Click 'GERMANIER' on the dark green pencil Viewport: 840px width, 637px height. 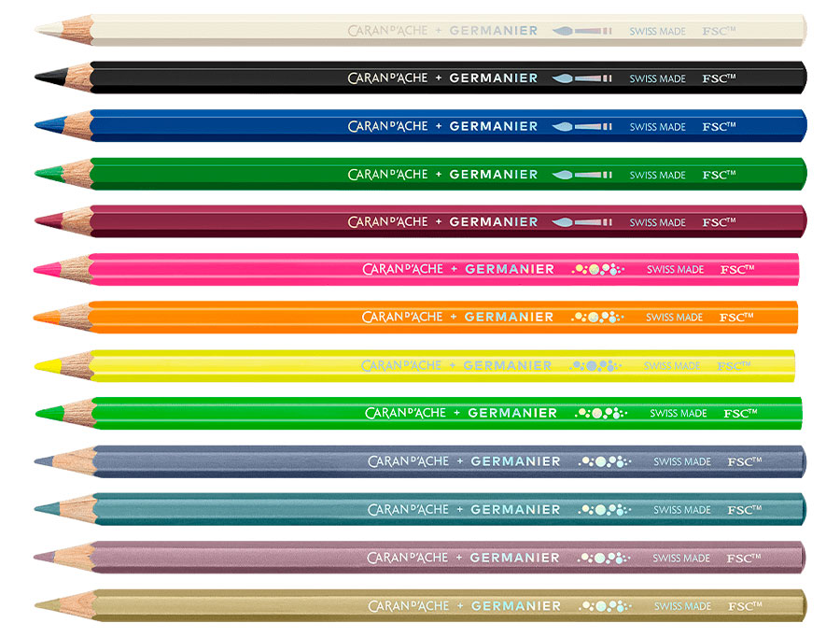pyautogui.click(x=494, y=175)
